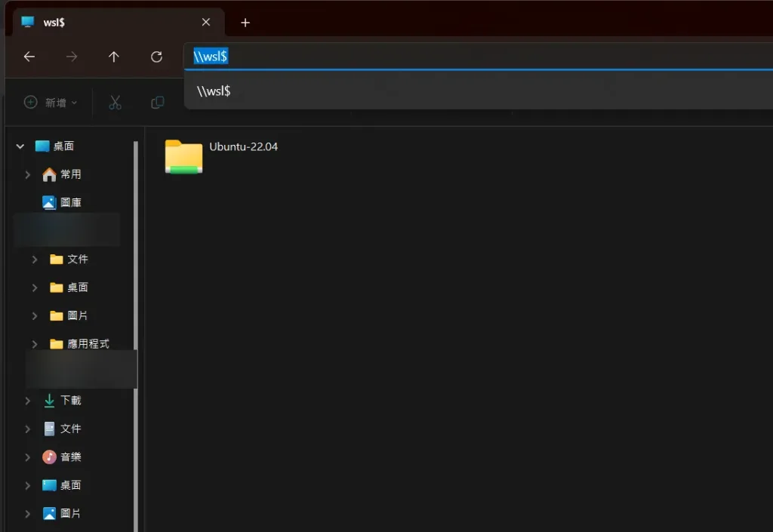Select the yellow 桌面 folder
This screenshot has height=532, width=773.
tap(69, 288)
